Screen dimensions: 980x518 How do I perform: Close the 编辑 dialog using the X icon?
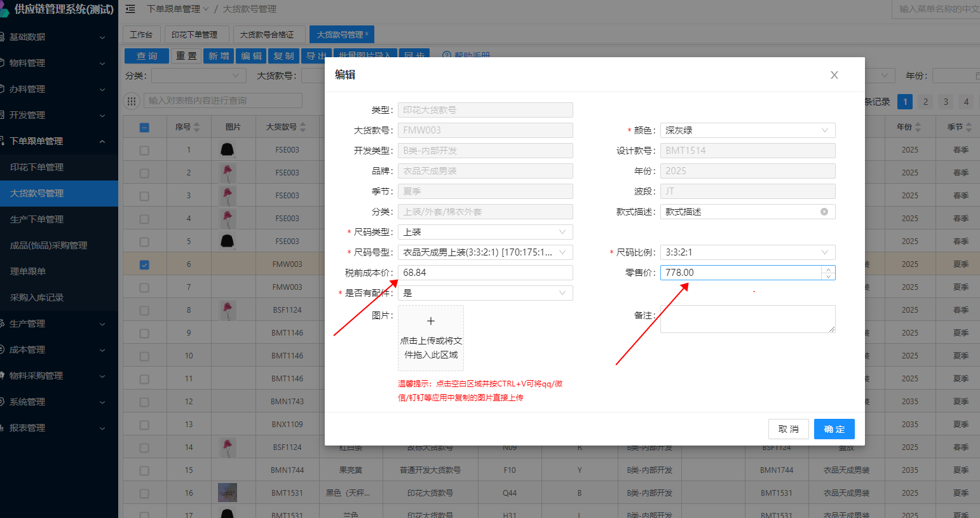click(x=834, y=75)
